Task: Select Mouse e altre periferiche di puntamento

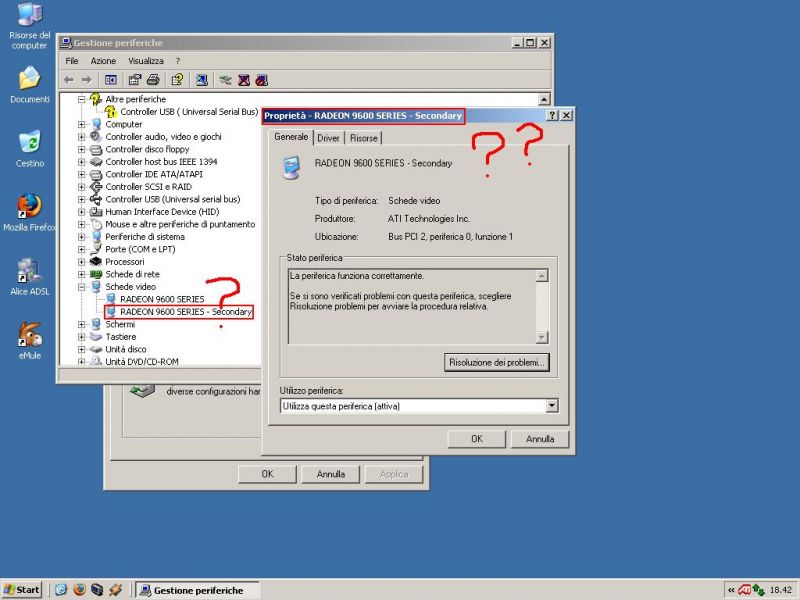Action: click(180, 224)
